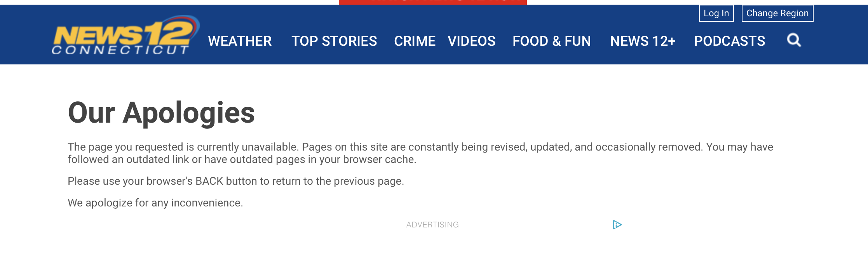Select CRIME in the navigation bar

[x=415, y=41]
